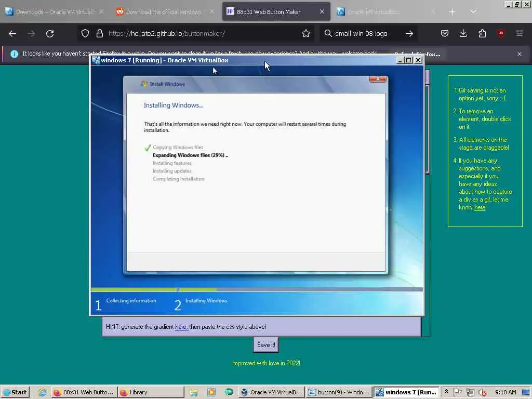The width and height of the screenshot is (532, 399).
Task: Click 'Installing features' step text
Action: [172, 163]
